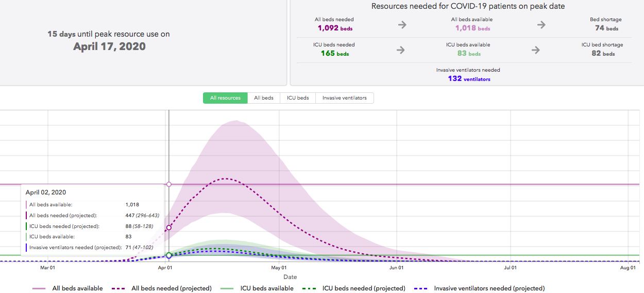Click green ICU beds marker at April 2
The width and height of the screenshot is (644, 293).
pyautogui.click(x=168, y=255)
